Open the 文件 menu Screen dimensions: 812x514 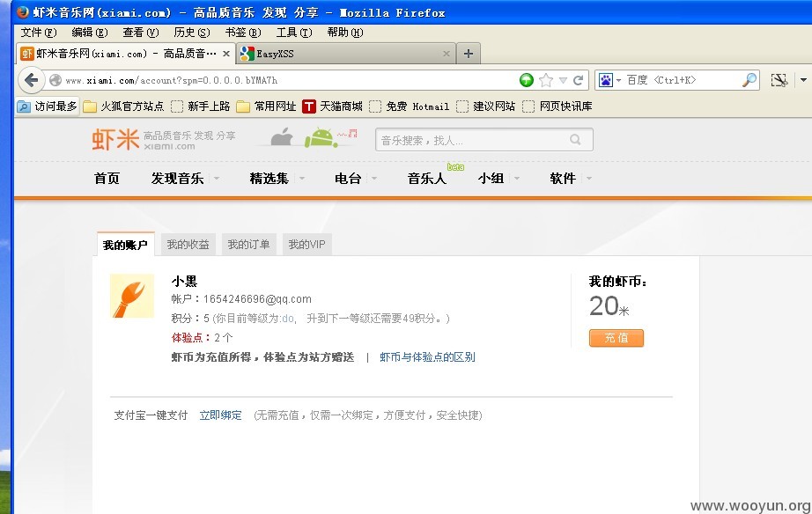(39, 32)
